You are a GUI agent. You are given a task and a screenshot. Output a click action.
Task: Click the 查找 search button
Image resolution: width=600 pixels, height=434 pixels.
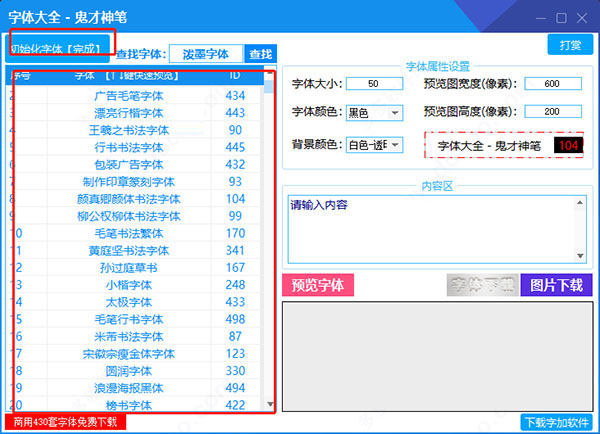261,54
